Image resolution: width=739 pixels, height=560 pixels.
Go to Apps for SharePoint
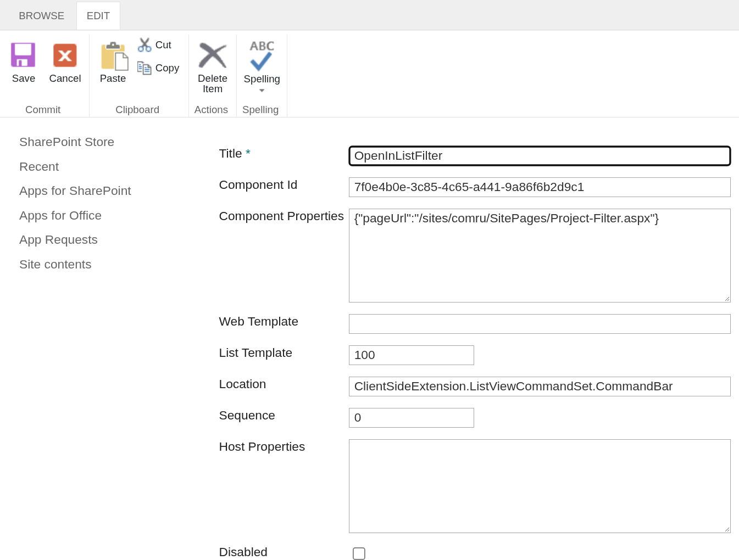click(75, 191)
